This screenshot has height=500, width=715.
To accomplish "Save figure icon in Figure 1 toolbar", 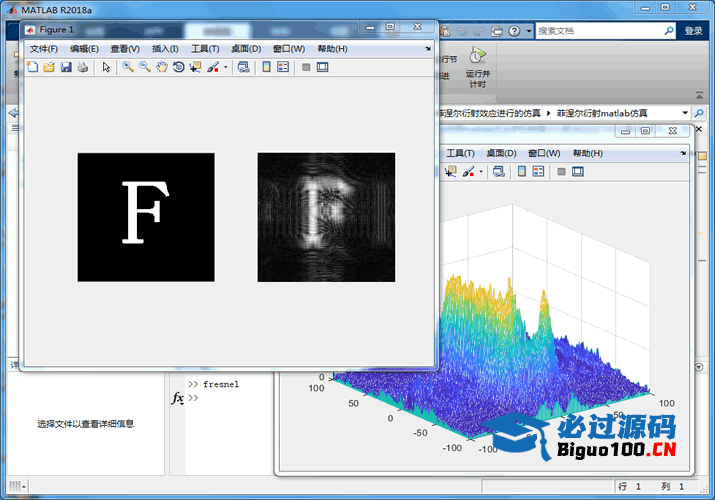I will [x=66, y=67].
